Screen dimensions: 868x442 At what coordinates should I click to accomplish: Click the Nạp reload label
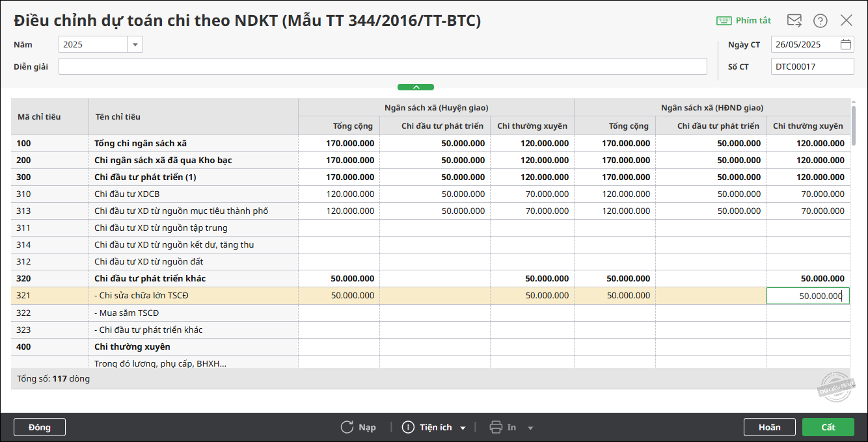pos(368,427)
